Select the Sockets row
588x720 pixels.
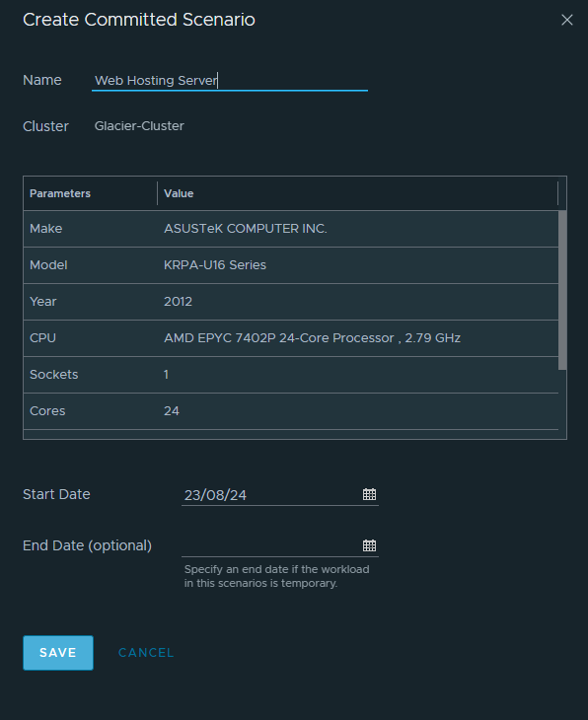tap(291, 375)
